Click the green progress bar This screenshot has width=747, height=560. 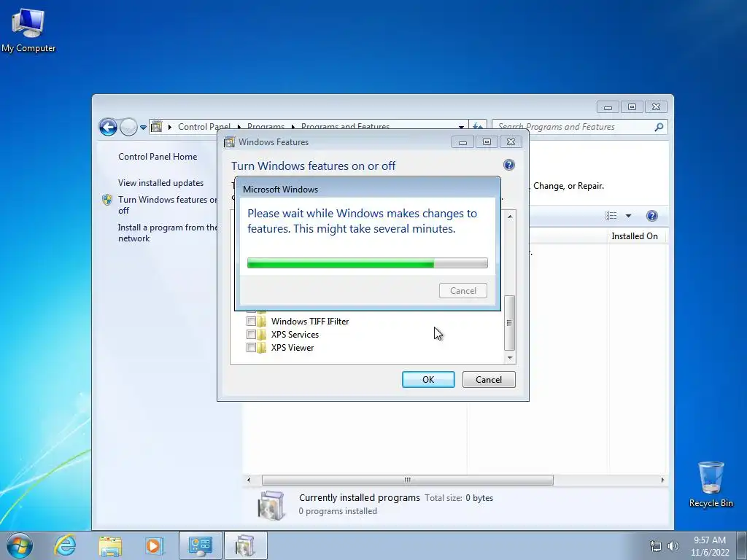pos(368,262)
